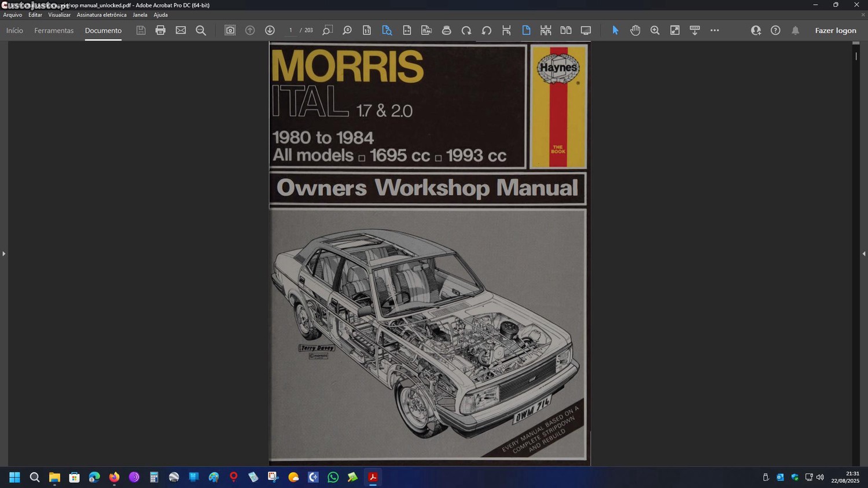Image resolution: width=868 pixels, height=488 pixels.
Task: Click the Print file icon
Action: 160,30
